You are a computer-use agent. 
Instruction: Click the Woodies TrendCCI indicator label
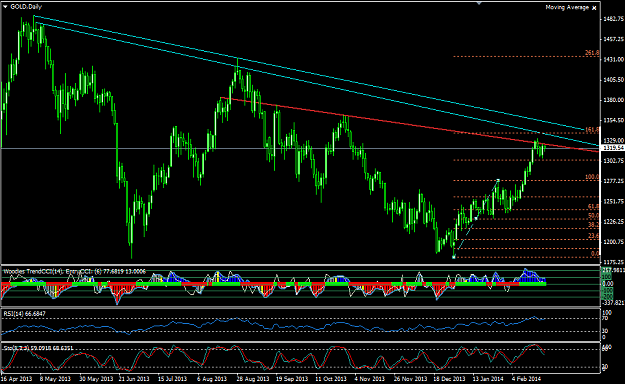pyautogui.click(x=74, y=272)
